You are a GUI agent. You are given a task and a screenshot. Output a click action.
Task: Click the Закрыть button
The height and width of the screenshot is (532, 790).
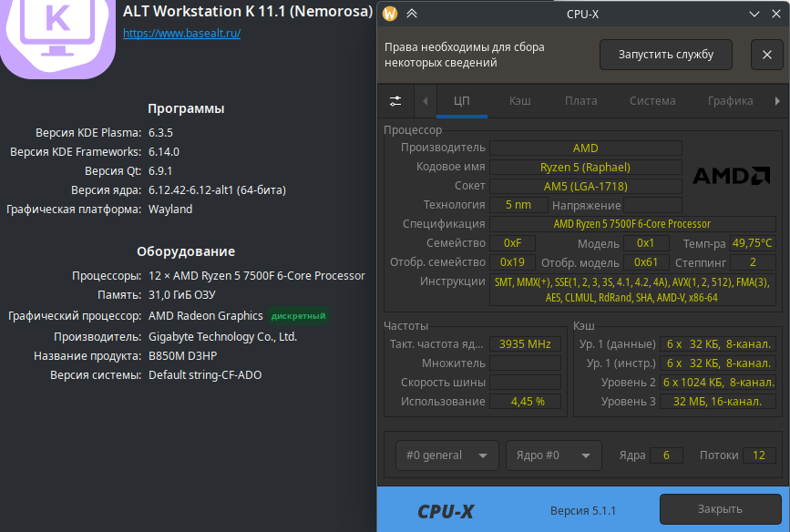point(721,509)
